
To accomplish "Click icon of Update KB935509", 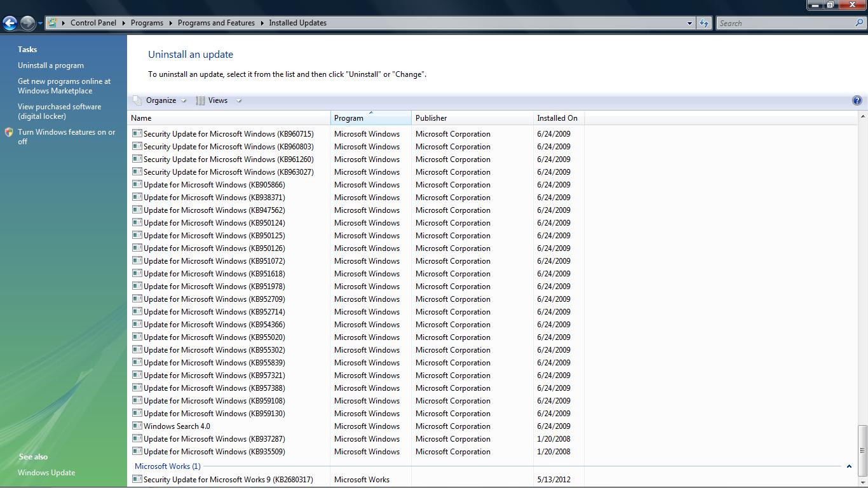I will (137, 451).
